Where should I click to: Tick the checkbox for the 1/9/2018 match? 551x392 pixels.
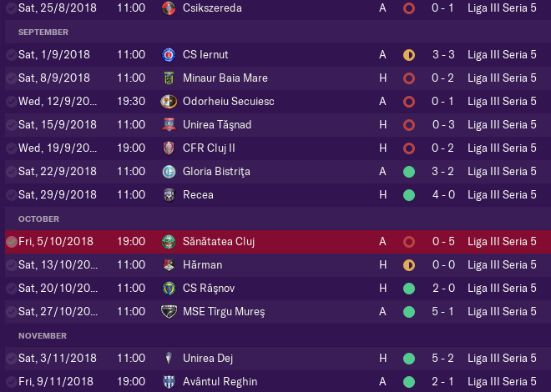11,55
